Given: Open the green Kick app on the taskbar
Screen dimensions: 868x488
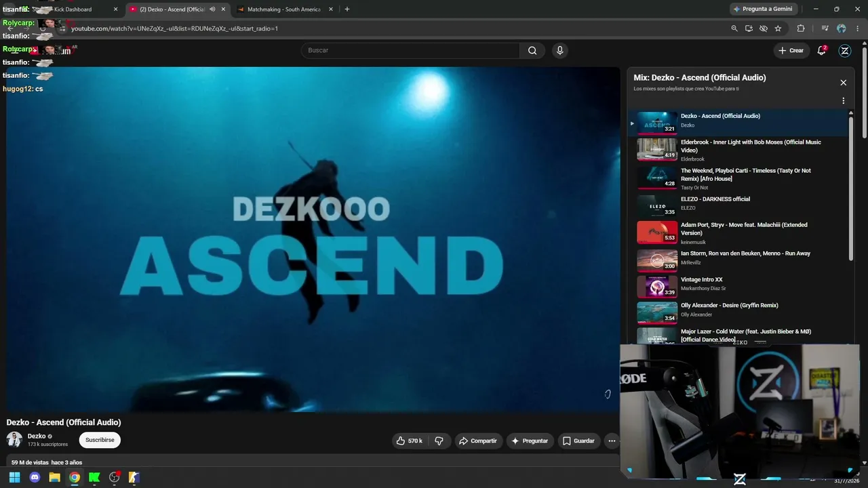Looking at the screenshot, I should point(94,477).
